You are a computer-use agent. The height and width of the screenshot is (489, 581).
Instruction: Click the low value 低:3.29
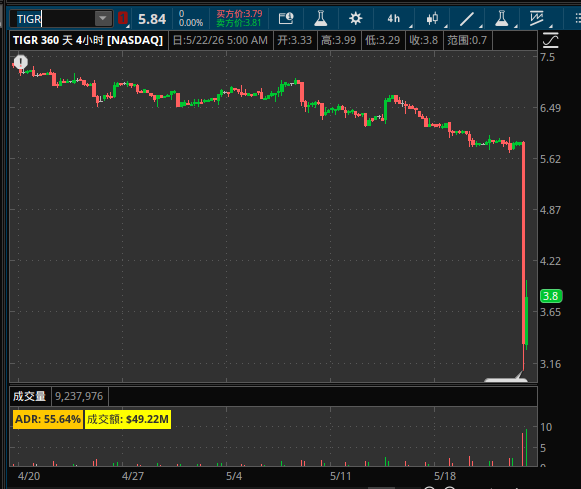382,40
